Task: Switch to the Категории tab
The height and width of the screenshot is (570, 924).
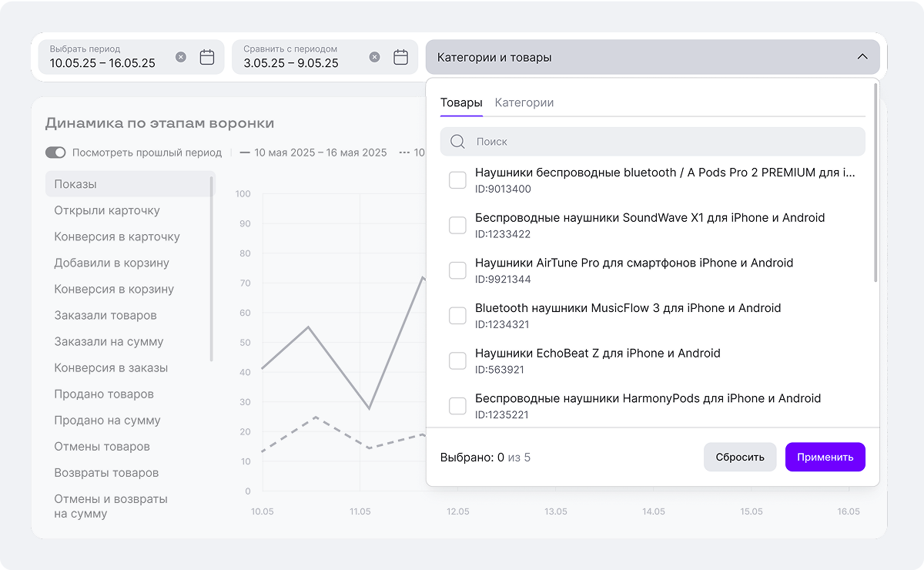Action: [x=524, y=102]
